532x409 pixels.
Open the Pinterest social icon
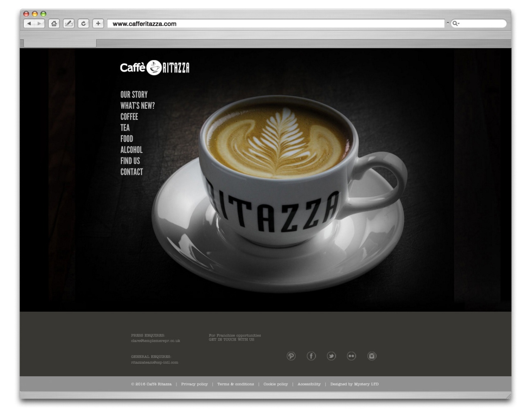tap(291, 356)
